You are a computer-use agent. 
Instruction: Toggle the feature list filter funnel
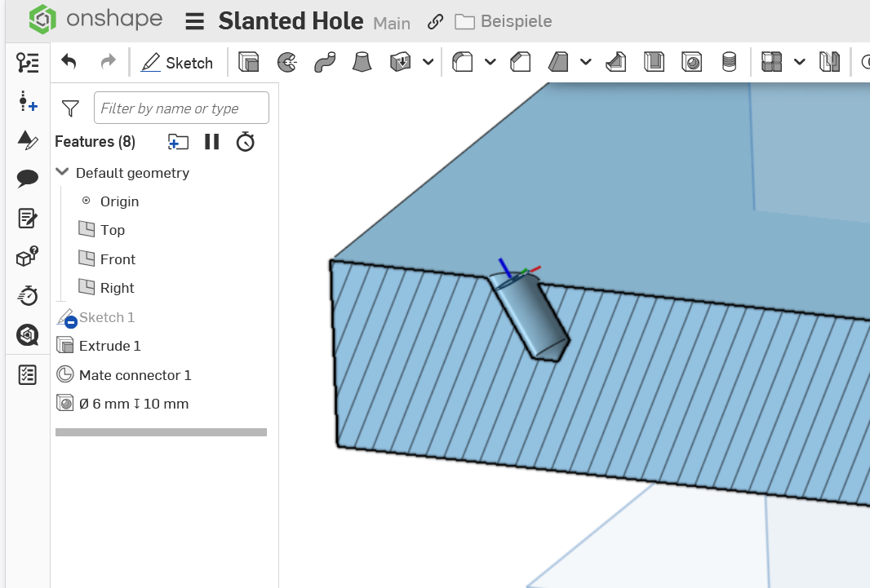(x=71, y=108)
